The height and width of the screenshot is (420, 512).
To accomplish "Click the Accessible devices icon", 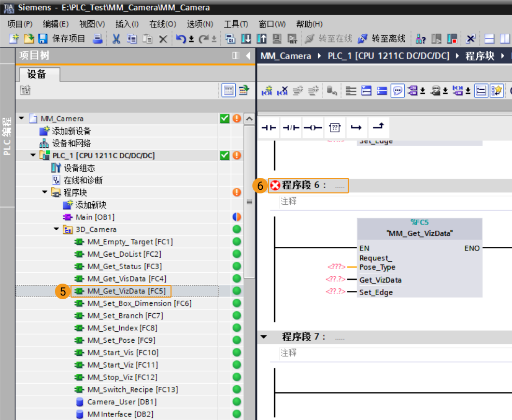I will tap(421, 39).
